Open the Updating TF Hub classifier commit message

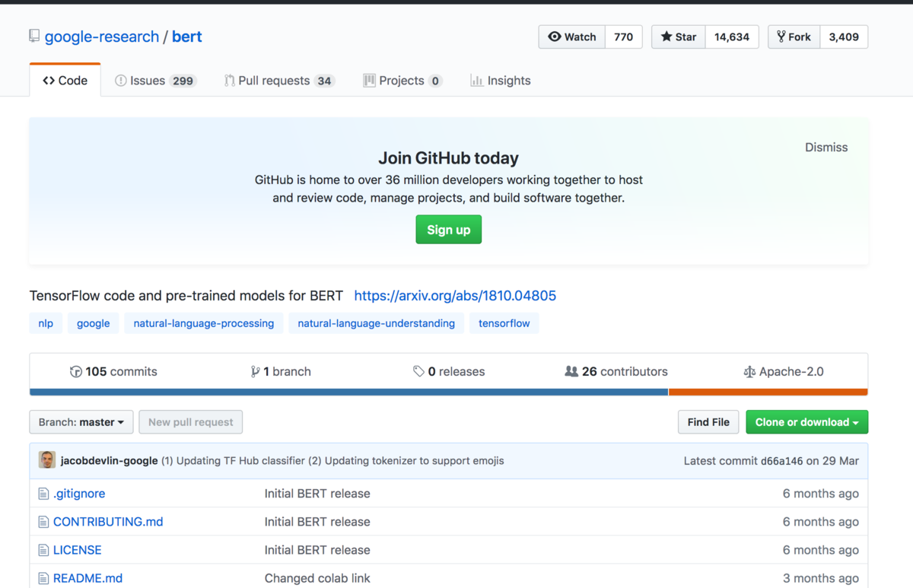click(x=332, y=460)
